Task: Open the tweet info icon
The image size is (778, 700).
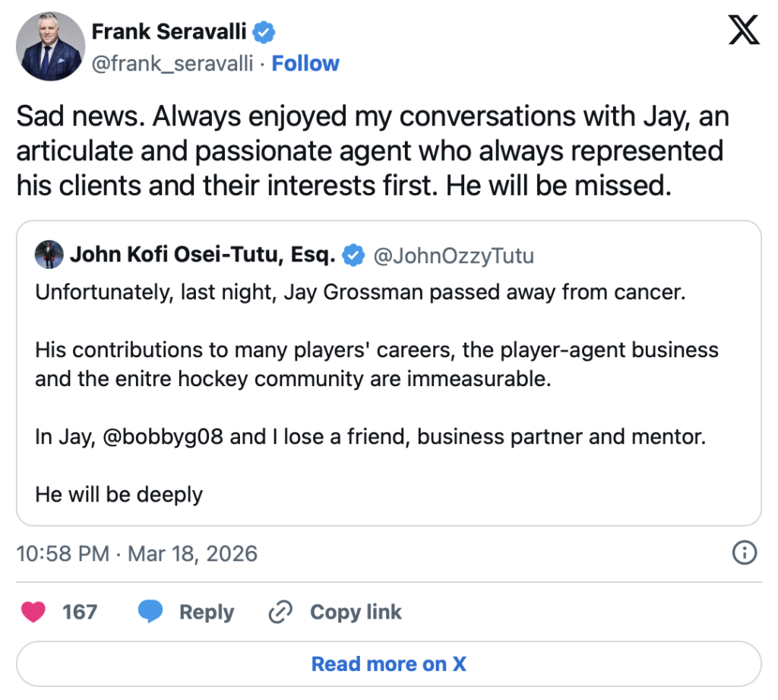Action: tap(743, 553)
